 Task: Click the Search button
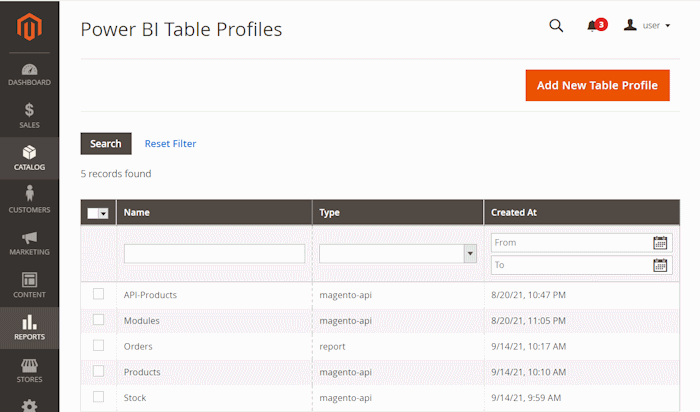click(x=106, y=143)
